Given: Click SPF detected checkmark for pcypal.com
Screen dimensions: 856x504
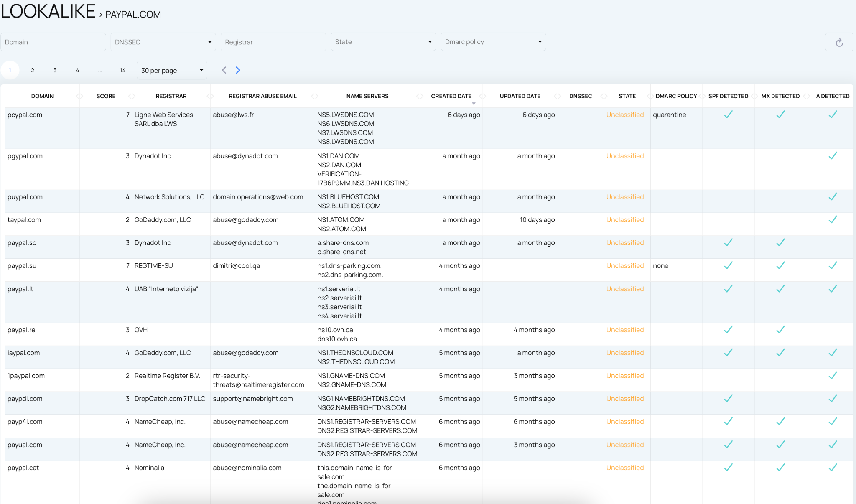Looking at the screenshot, I should click(x=728, y=115).
